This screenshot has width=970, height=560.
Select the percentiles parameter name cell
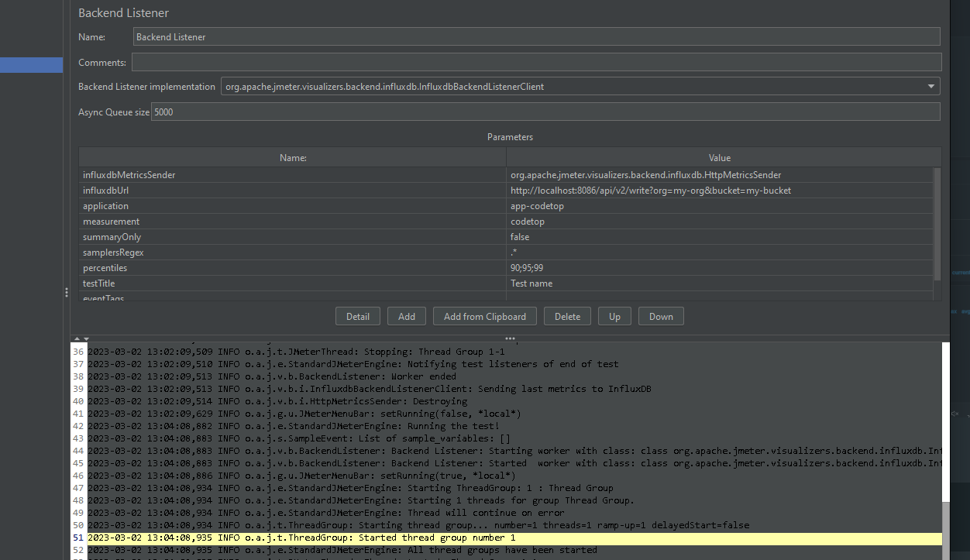coord(292,268)
